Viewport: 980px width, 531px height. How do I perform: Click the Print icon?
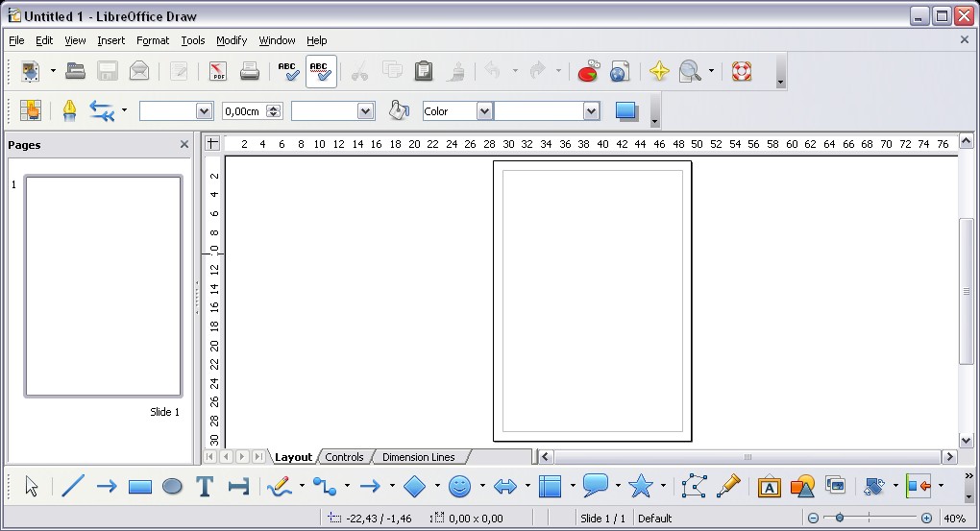[250, 71]
